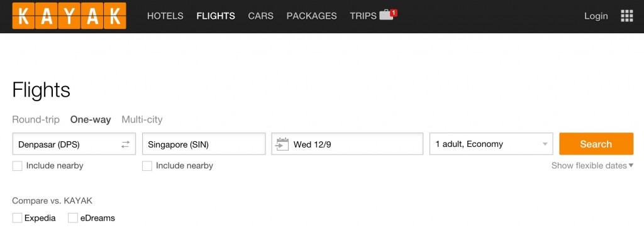Select the Round-trip option
This screenshot has width=644, height=228.
pos(36,120)
